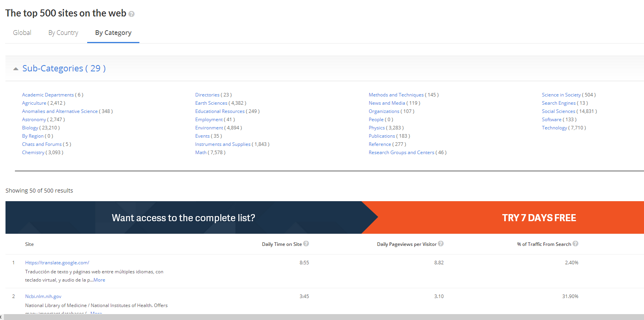Open the Events sub-category
This screenshot has width=644, height=320.
202,136
